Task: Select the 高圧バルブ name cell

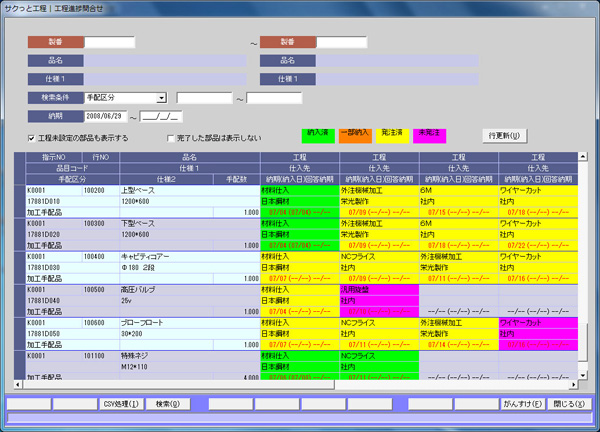Action: (190, 290)
